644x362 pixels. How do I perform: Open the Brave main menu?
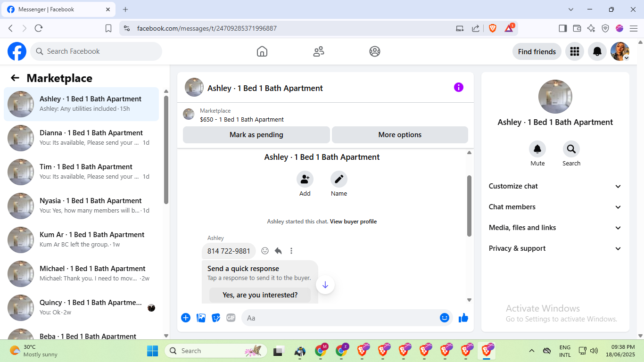click(x=634, y=28)
